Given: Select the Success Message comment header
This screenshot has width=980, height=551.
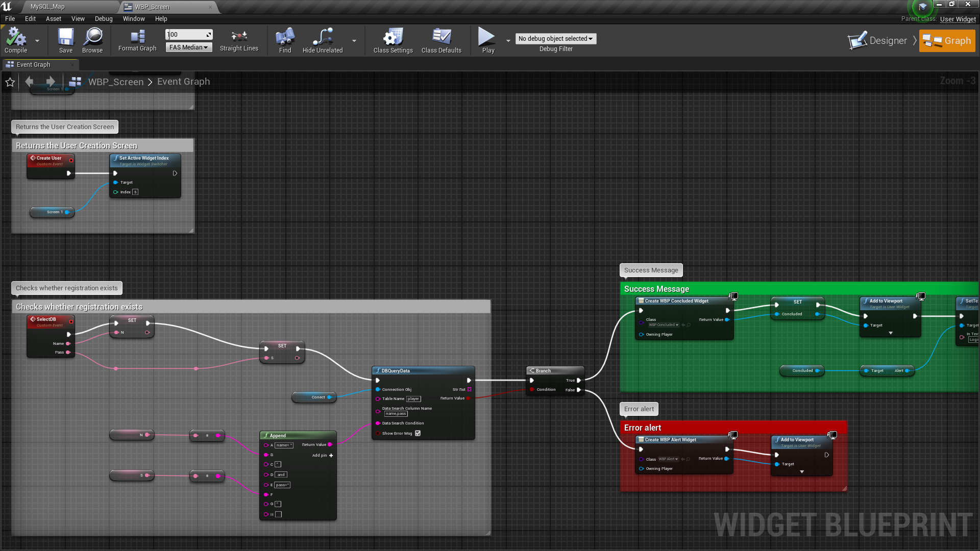Looking at the screenshot, I should [799, 289].
